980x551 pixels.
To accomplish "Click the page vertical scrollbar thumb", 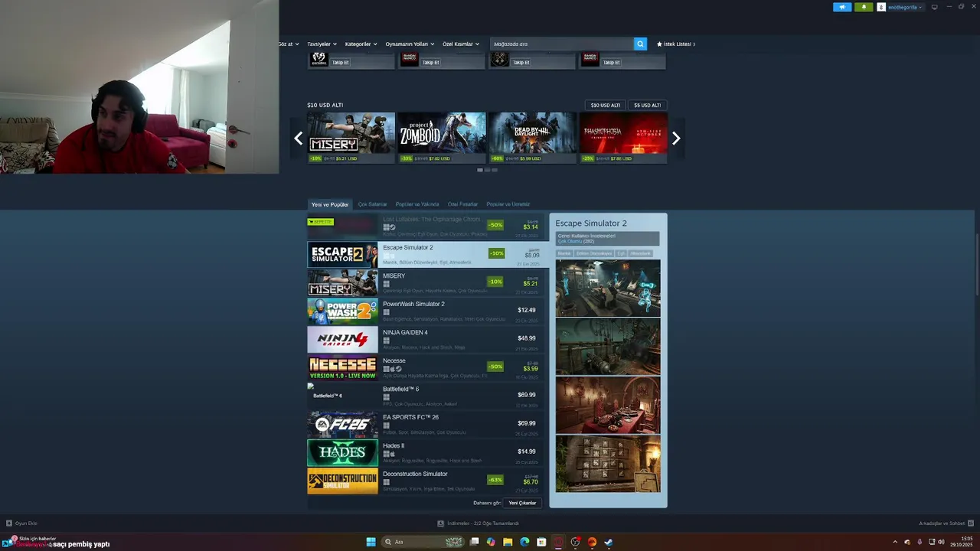I will [977, 265].
